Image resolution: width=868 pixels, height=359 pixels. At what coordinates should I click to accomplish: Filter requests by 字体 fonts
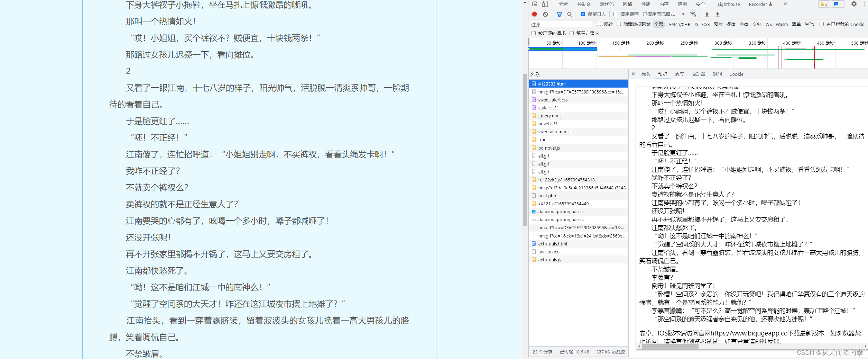click(744, 24)
